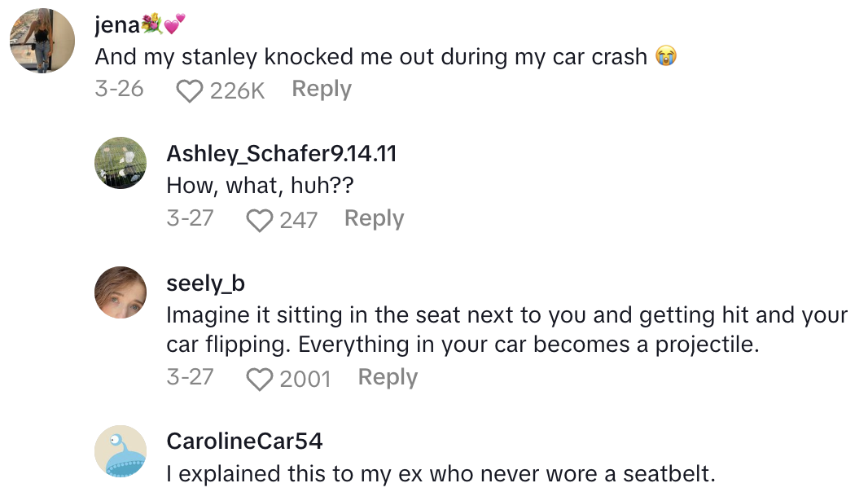This screenshot has width=868, height=492.
Task: Click the 3-26 date on jena's comment
Action: click(x=119, y=89)
